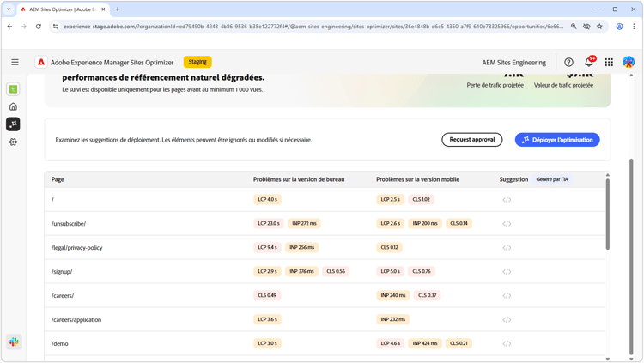Viewport: 644px width, 363px height.
Task: Click LCP 9.4 s badge for privacy-policy
Action: [x=267, y=248]
